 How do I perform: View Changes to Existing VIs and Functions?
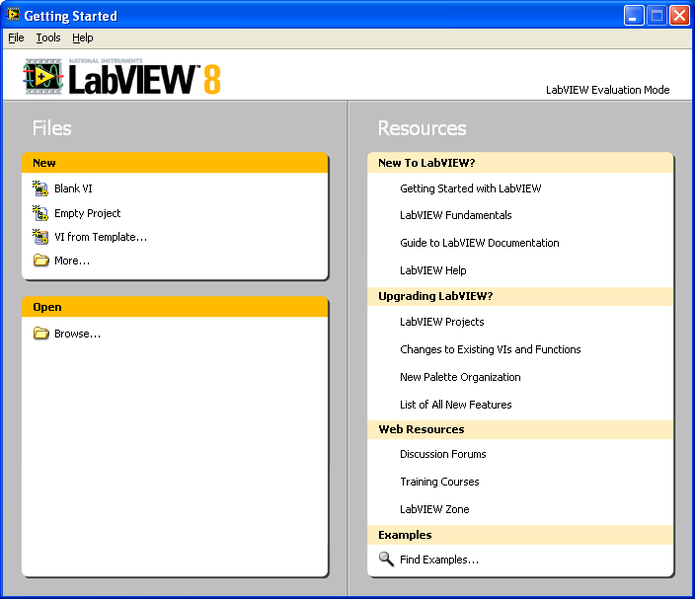[490, 349]
